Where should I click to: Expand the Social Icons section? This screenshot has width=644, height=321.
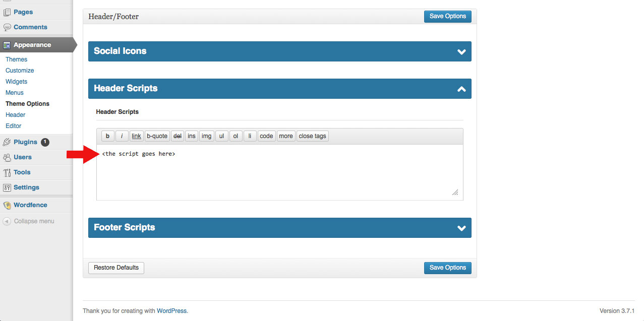461,51
